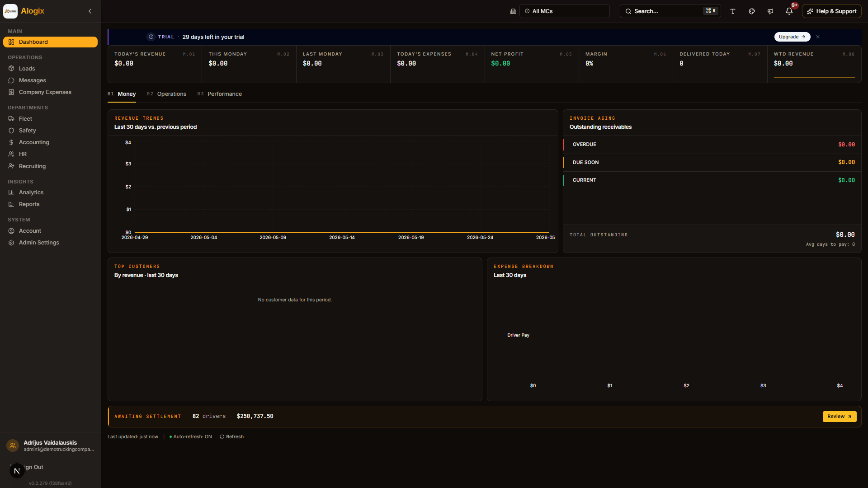Focus the Search input field
Image resolution: width=868 pixels, height=488 pixels.
(670, 11)
